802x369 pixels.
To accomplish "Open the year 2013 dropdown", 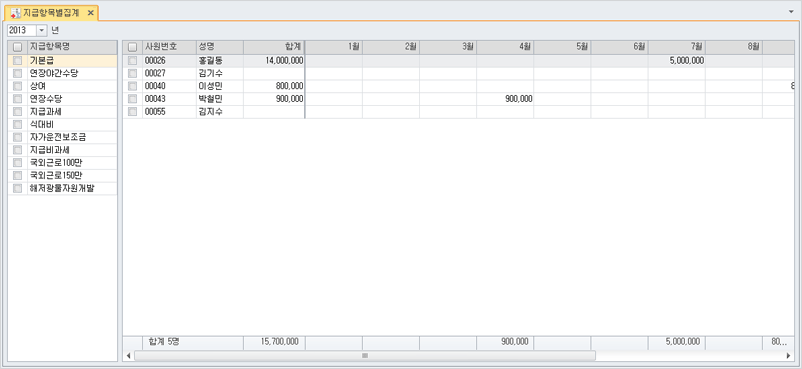I will click(x=42, y=30).
